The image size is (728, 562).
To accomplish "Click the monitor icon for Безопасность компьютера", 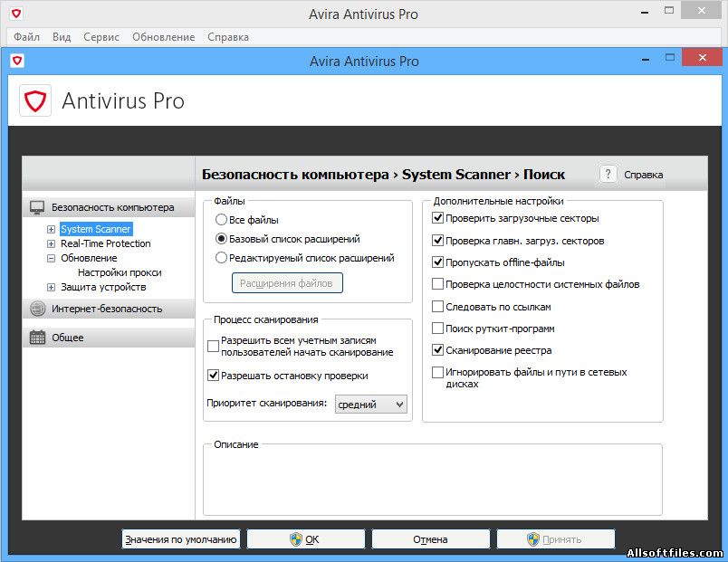I will tap(37, 207).
